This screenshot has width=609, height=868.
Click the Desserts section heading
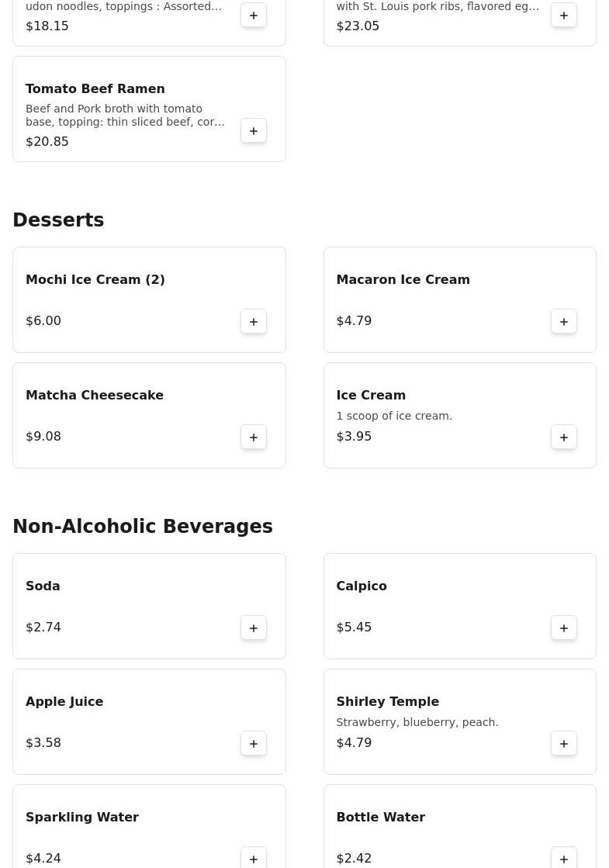tap(58, 220)
